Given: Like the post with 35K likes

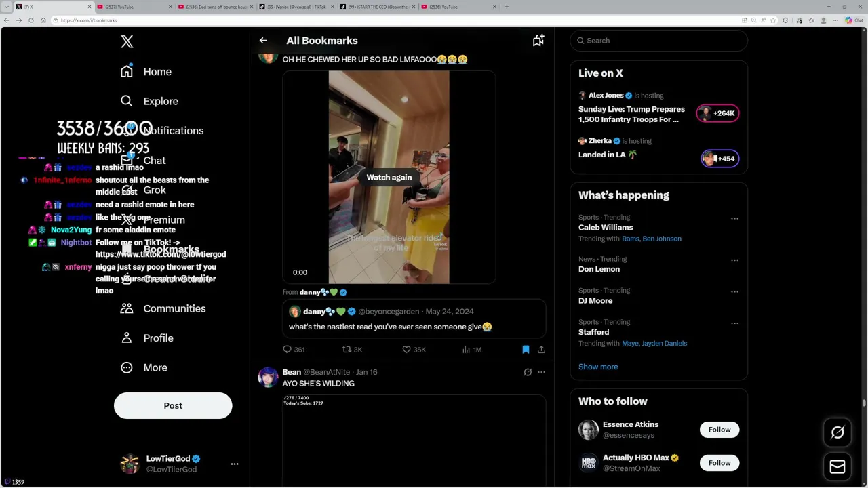Looking at the screenshot, I should 414,350.
